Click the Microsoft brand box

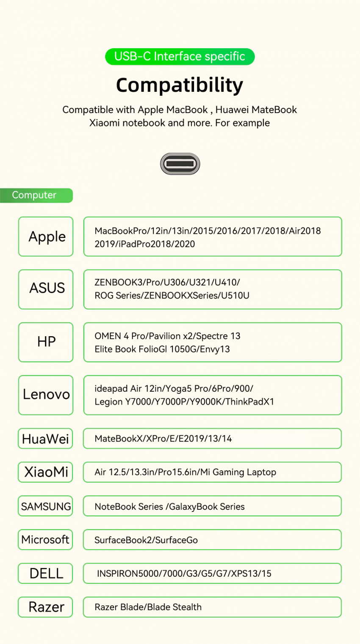pos(45,539)
